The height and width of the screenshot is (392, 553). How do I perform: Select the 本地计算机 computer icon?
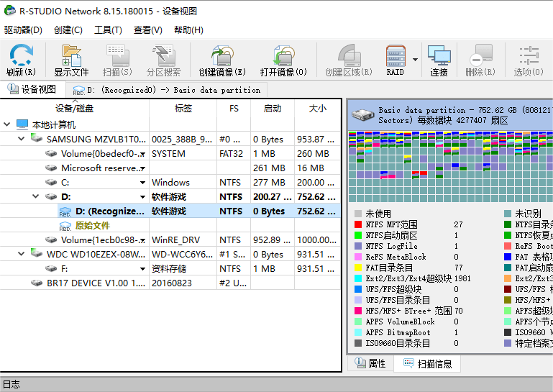[22, 124]
